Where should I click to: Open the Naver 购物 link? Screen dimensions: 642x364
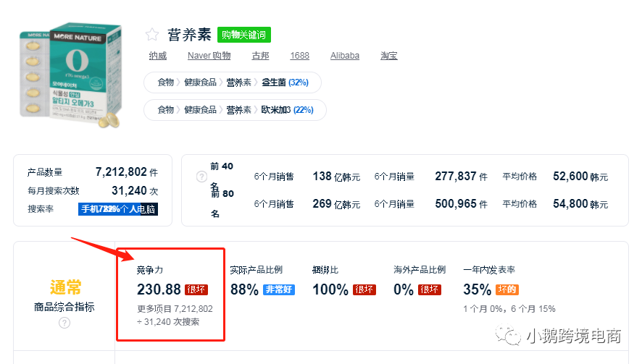(209, 56)
